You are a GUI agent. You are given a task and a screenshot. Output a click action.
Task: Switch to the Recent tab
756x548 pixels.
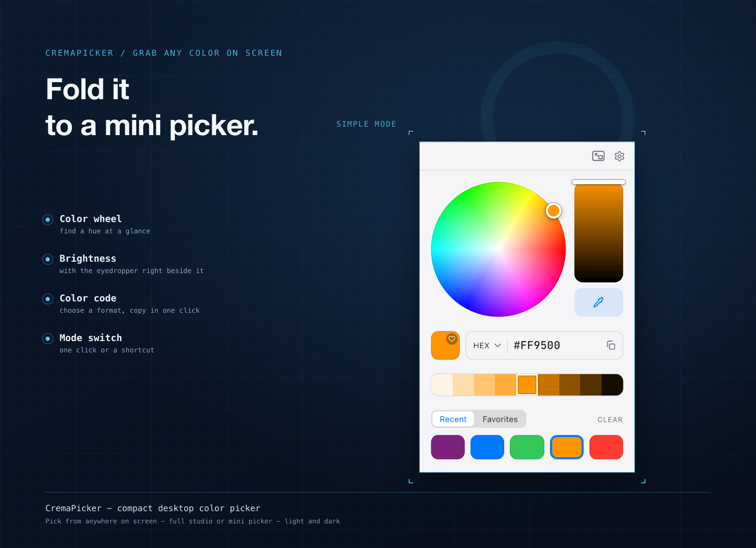[453, 419]
